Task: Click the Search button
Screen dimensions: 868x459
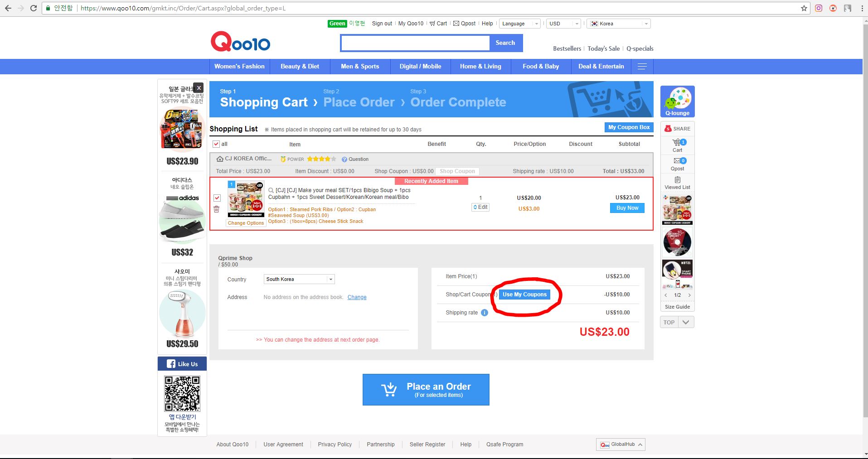Action: tap(505, 43)
